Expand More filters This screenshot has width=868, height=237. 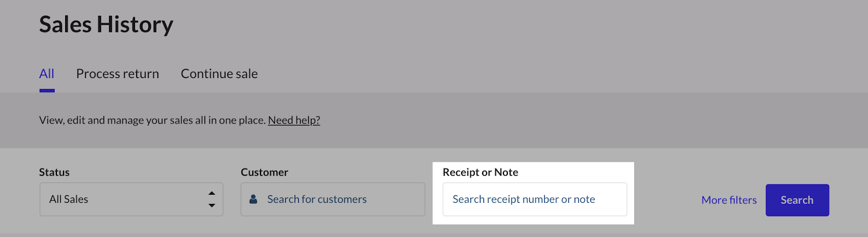tap(729, 200)
